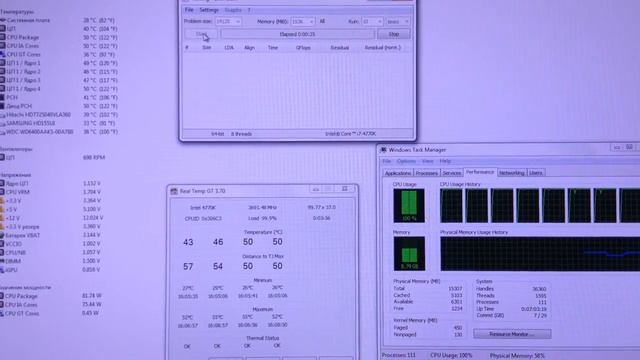The height and width of the screenshot is (360, 640).
Task: Click the Time column header in LinX
Action: [273, 48]
